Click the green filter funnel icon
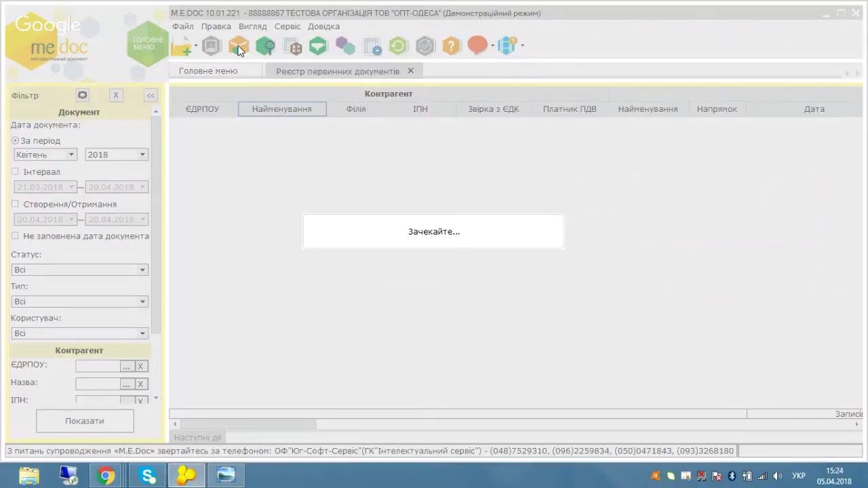Image resolution: width=868 pixels, height=488 pixels. pos(318,46)
